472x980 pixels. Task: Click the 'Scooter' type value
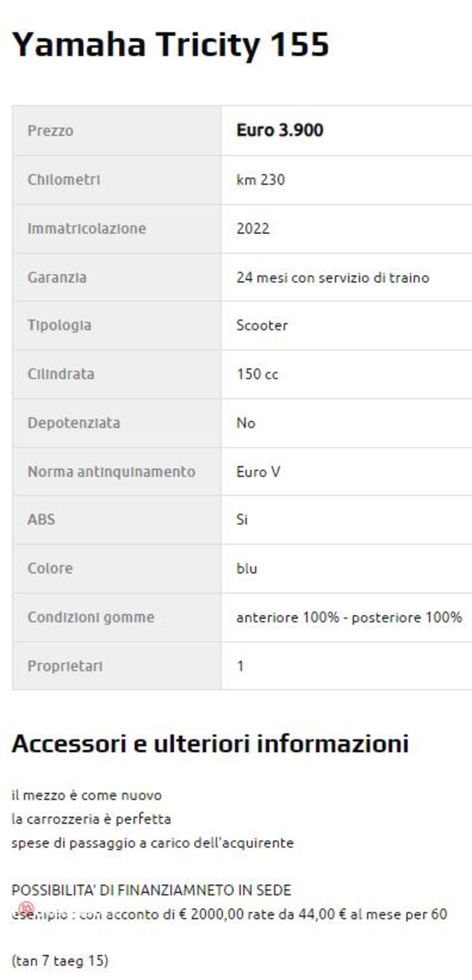point(262,325)
